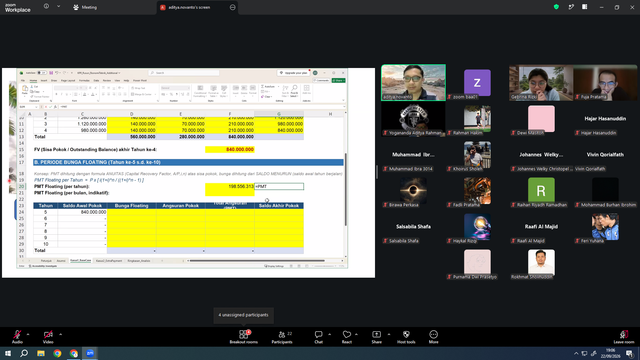Click the pop-out arrows icon at top right
This screenshot has width=640, height=360.
pos(571,7)
